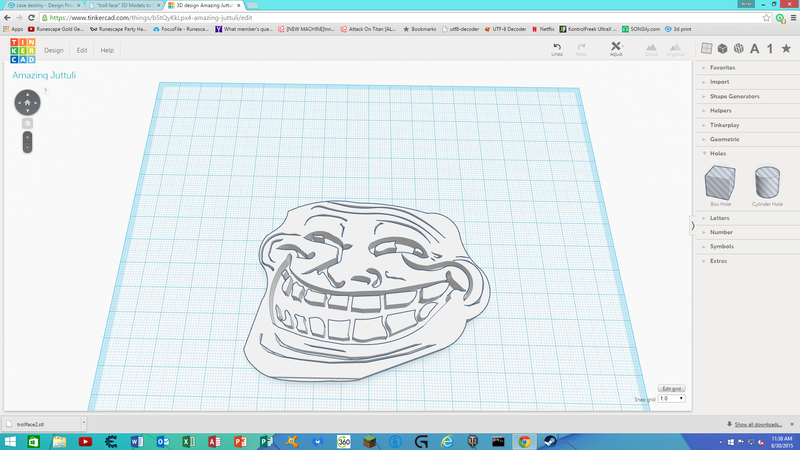Select the solid box shapes icon
Image resolution: width=800 pixels, height=450 pixels.
[722, 48]
